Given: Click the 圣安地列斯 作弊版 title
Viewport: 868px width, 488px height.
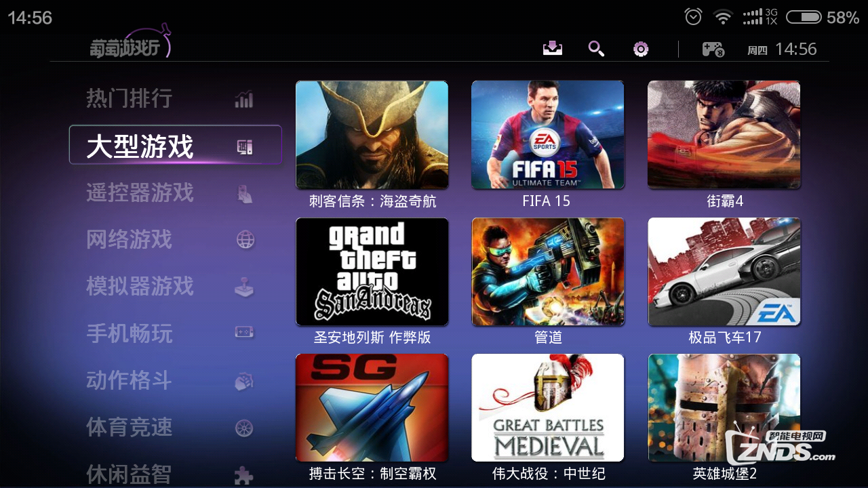Looking at the screenshot, I should 372,338.
